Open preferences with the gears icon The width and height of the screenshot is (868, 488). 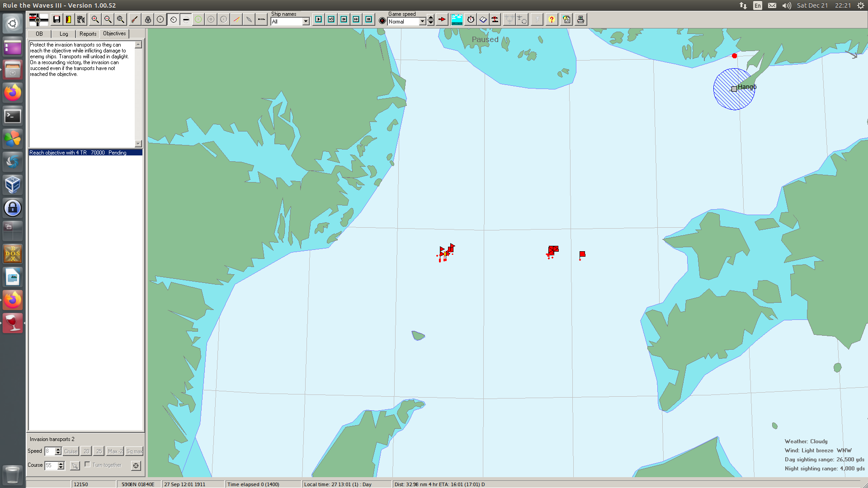pyautogui.click(x=81, y=19)
